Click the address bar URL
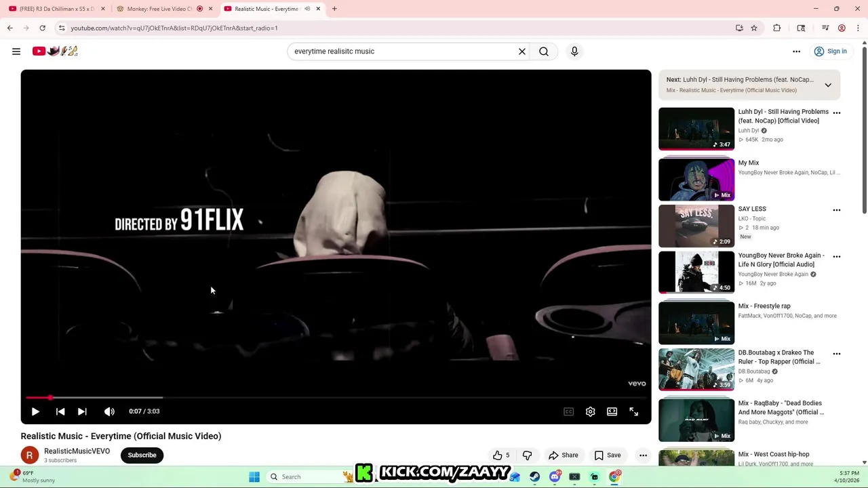Screen dimensions: 868x488 pos(174,28)
